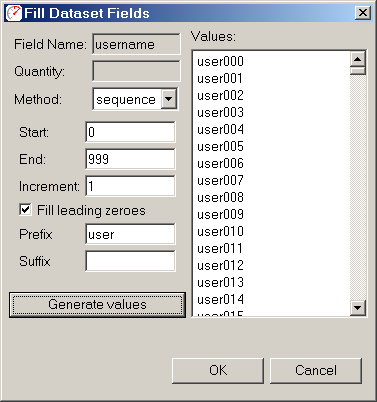Click the disabled Quantity field
This screenshot has height=402, width=377.
point(136,71)
